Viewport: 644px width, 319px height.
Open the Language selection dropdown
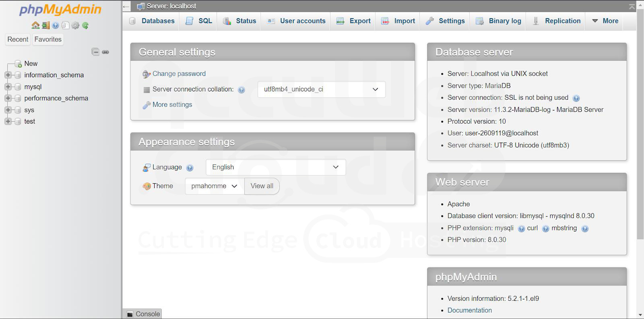pyautogui.click(x=276, y=167)
